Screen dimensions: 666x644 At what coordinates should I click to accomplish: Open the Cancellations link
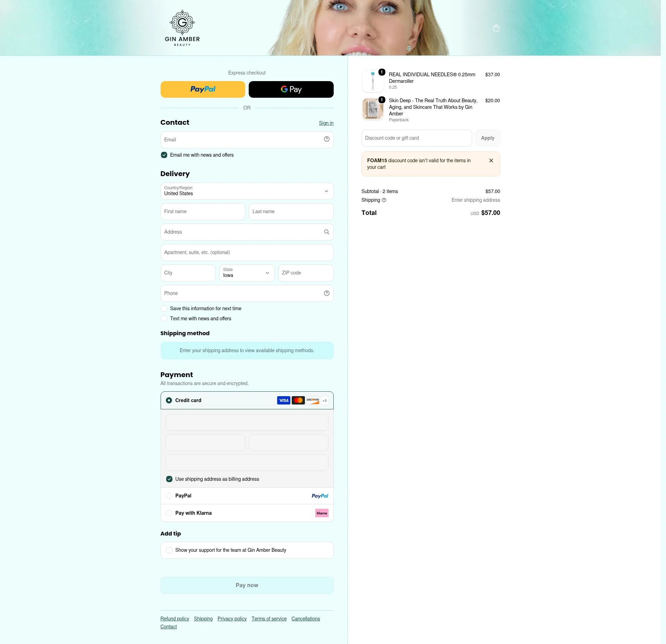click(306, 619)
